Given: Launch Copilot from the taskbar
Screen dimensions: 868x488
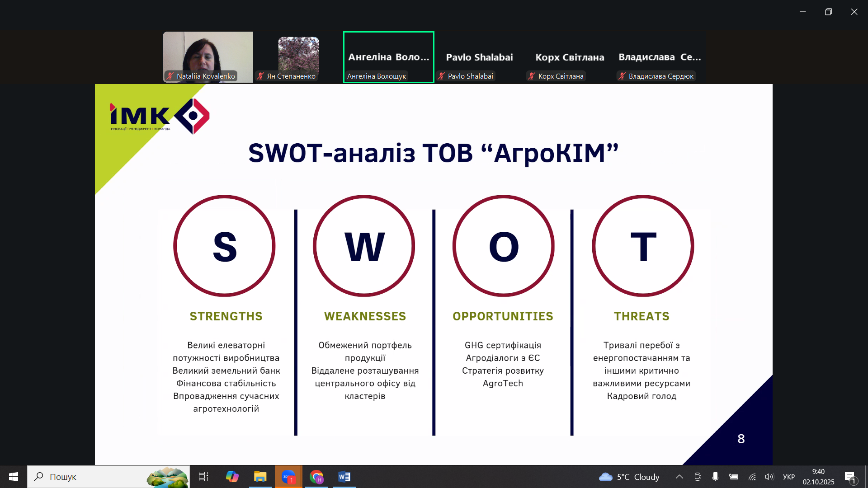Looking at the screenshot, I should pos(232,477).
